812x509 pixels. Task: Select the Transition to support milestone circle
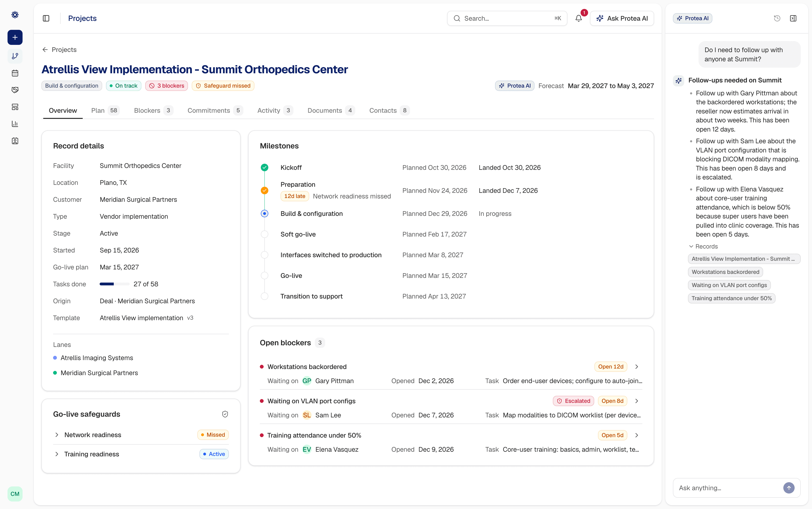pyautogui.click(x=265, y=297)
